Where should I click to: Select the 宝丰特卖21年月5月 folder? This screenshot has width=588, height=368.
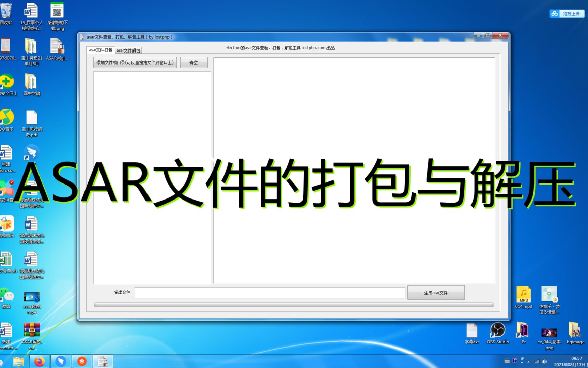pos(31,52)
